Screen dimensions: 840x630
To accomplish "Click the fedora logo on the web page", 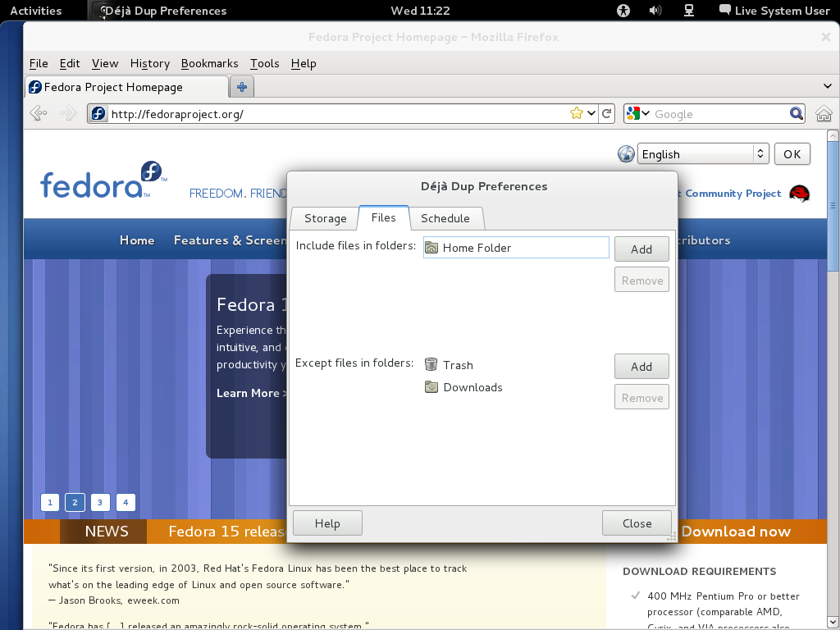I will pyautogui.click(x=103, y=180).
